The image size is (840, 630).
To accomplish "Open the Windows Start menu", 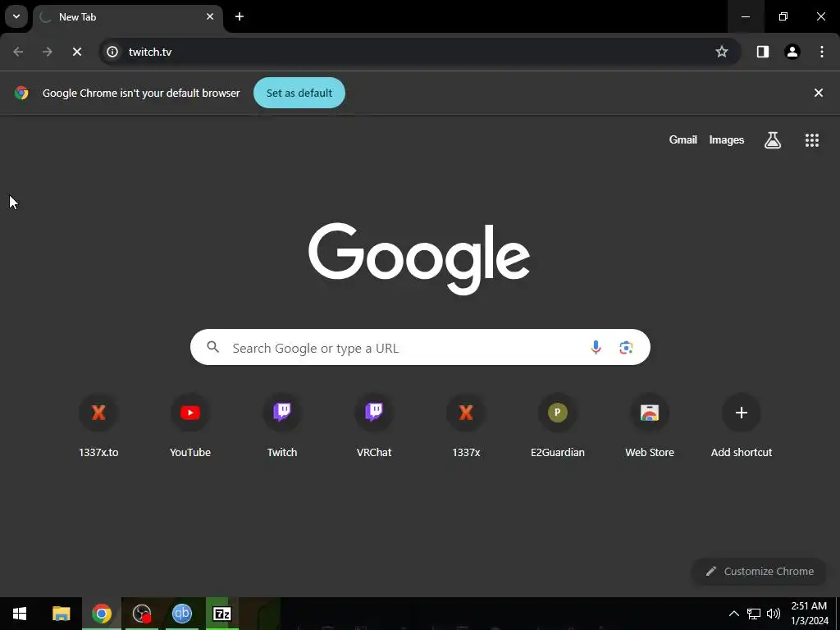I will tap(20, 614).
